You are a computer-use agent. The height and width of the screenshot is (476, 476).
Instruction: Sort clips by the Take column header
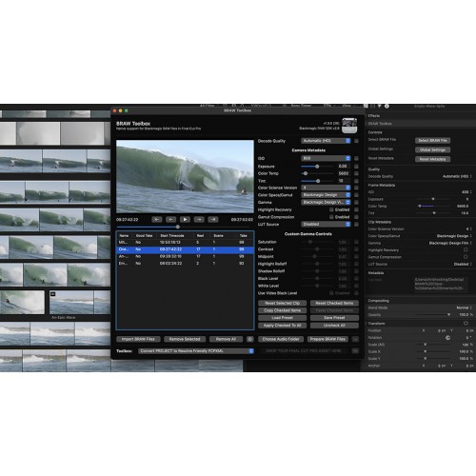tap(244, 236)
